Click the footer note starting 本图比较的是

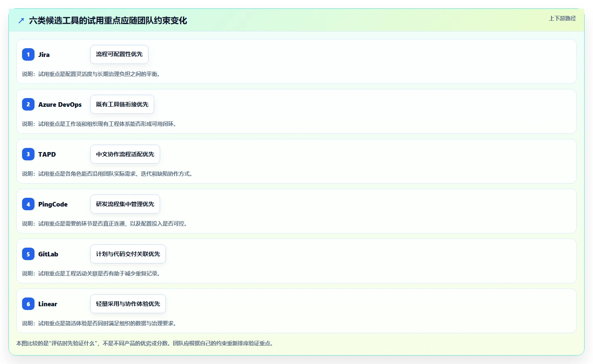(x=145, y=343)
